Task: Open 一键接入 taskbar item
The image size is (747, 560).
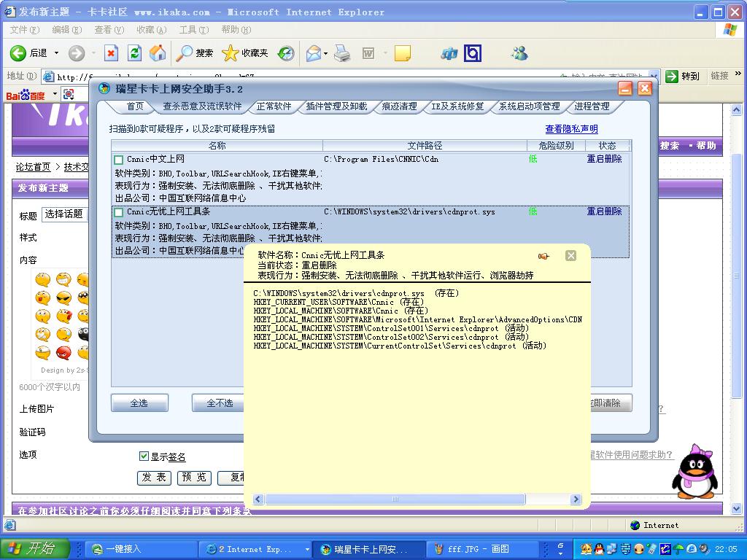Action: 141,549
